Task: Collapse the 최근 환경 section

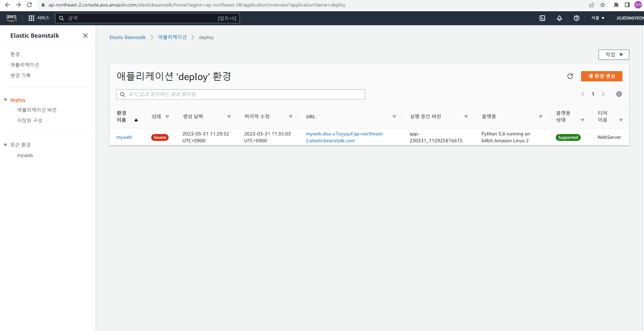Action: point(5,145)
